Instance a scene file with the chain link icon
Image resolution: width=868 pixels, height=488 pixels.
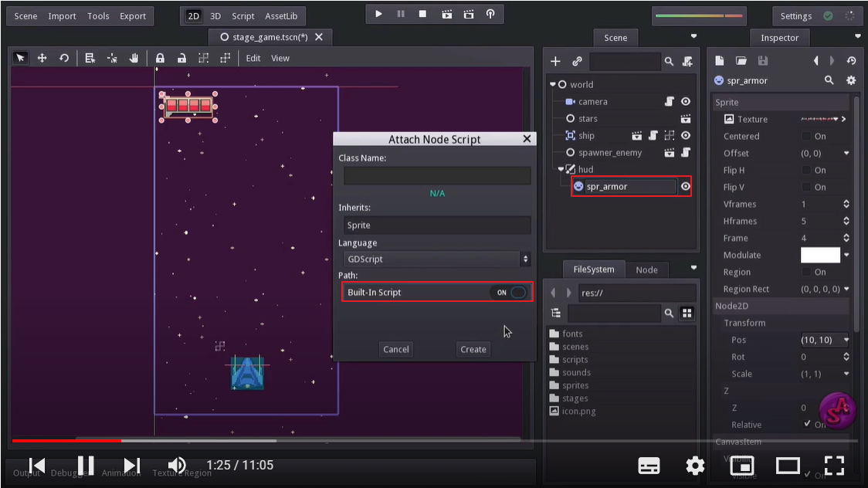point(577,62)
